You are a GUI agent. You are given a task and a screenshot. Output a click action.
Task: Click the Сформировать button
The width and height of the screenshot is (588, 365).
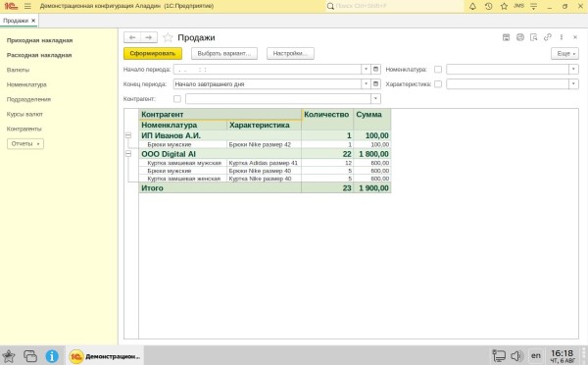pyautogui.click(x=153, y=54)
